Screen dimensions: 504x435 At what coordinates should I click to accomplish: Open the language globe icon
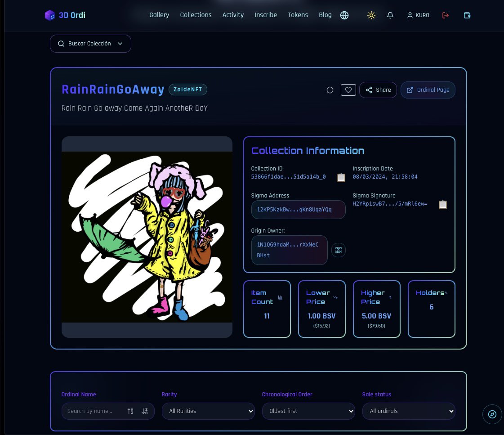point(344,15)
